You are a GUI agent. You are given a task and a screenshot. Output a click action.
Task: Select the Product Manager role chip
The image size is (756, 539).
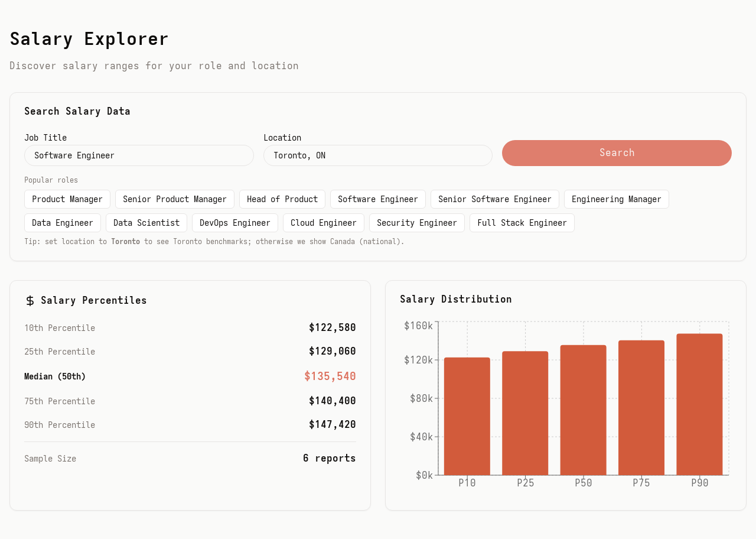click(x=67, y=199)
